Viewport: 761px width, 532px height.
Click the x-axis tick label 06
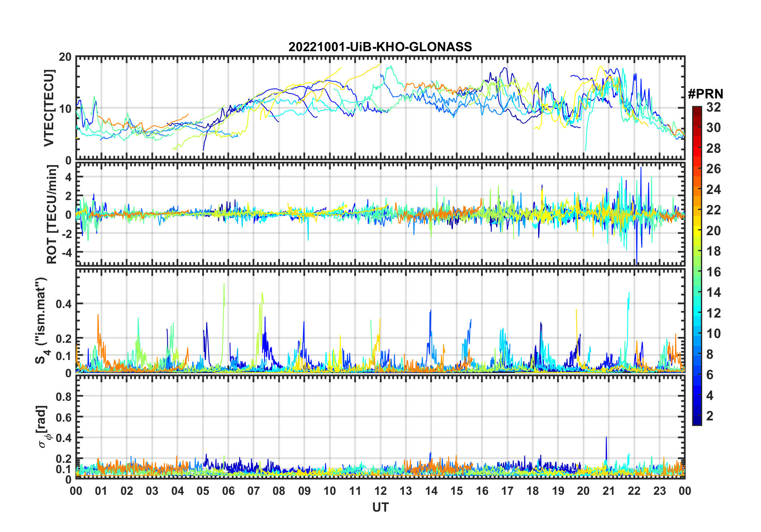click(228, 491)
